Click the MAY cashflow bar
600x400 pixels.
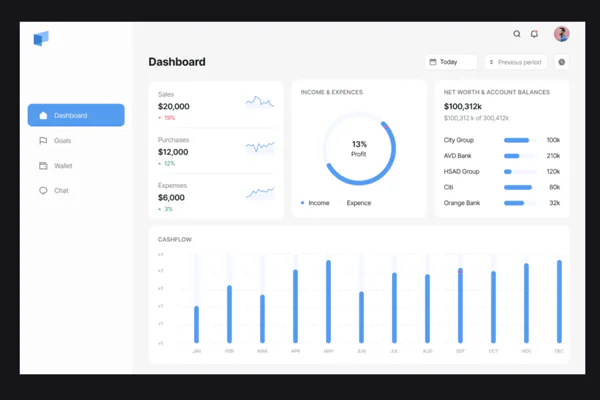(328, 301)
